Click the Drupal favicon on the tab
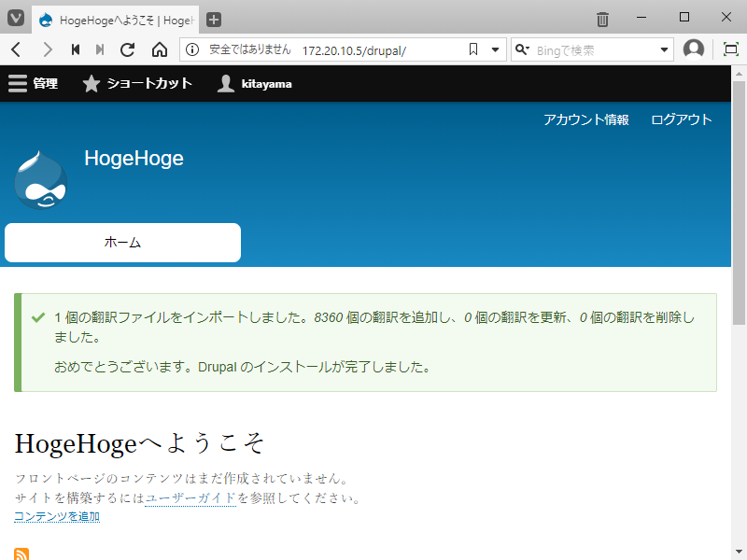The image size is (747, 560). pos(46,20)
